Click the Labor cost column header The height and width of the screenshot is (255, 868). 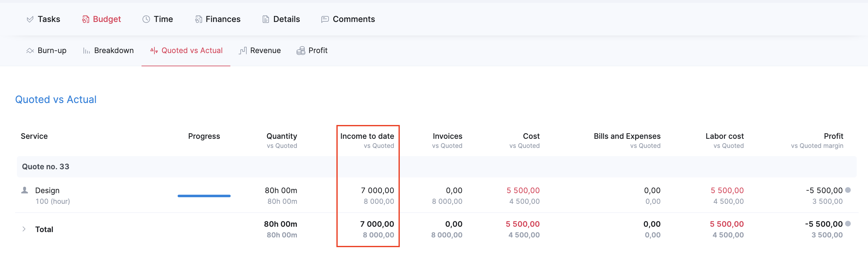[725, 136]
